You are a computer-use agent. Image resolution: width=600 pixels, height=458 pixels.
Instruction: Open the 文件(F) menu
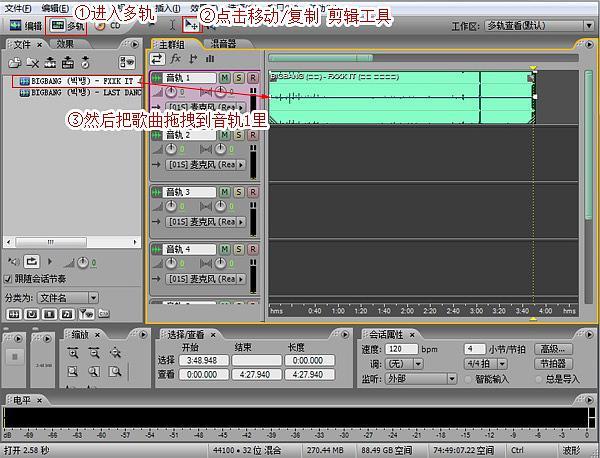18,8
